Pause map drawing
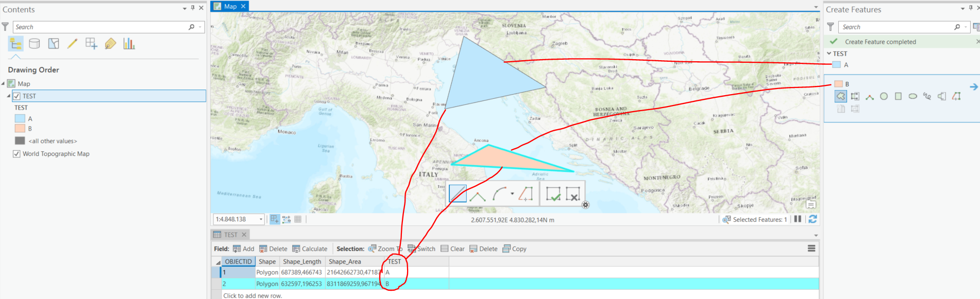Image resolution: width=980 pixels, height=299 pixels. (x=798, y=219)
